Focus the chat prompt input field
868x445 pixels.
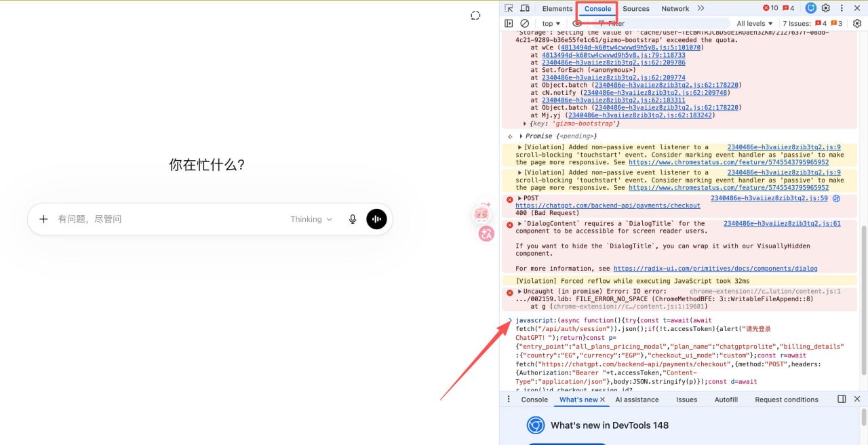(x=170, y=219)
